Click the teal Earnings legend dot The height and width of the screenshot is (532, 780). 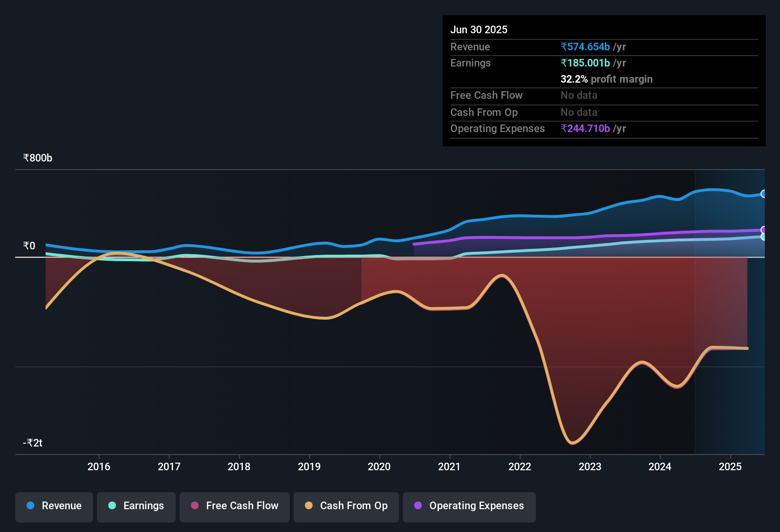coord(112,506)
